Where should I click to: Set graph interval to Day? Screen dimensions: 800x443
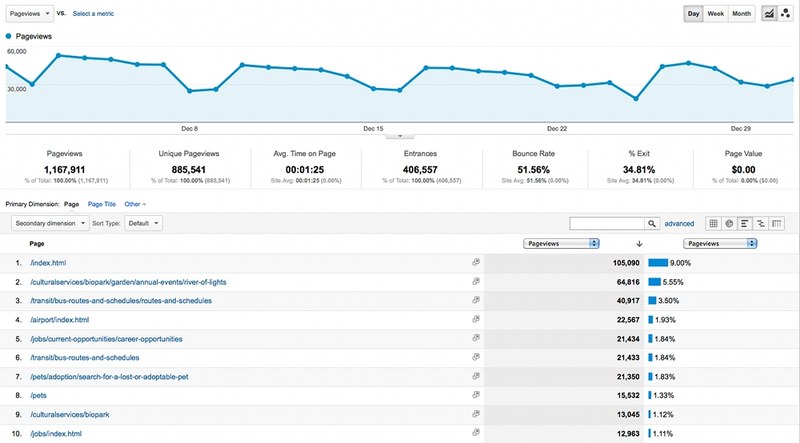tap(693, 14)
